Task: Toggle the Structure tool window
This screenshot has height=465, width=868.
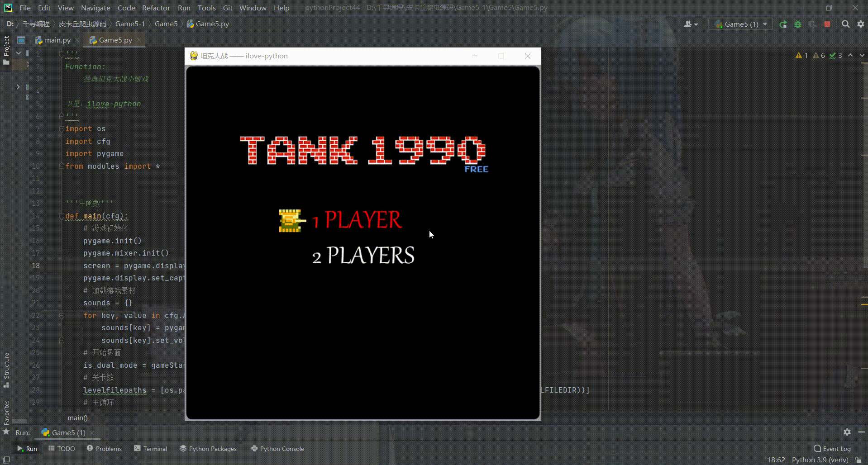Action: pyautogui.click(x=6, y=370)
